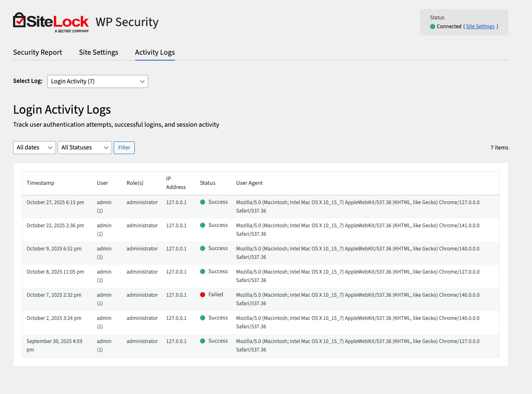Click the Status column header
532x394 pixels.
tap(208, 183)
